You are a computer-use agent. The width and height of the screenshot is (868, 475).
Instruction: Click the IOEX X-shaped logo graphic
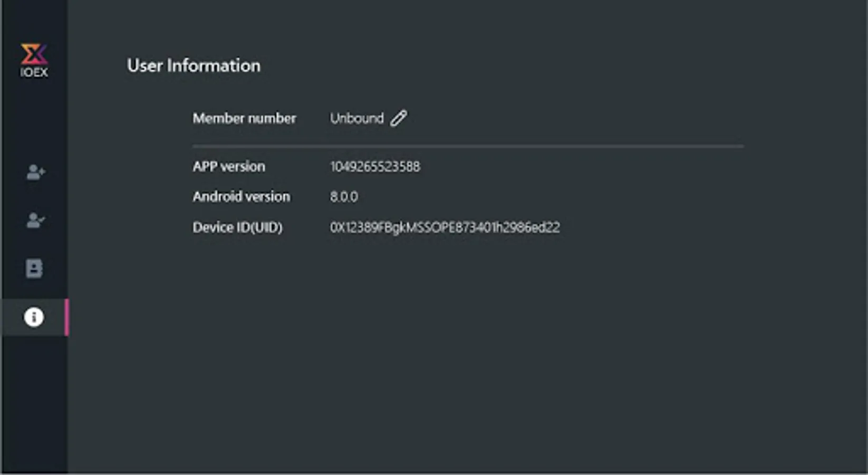[34, 54]
